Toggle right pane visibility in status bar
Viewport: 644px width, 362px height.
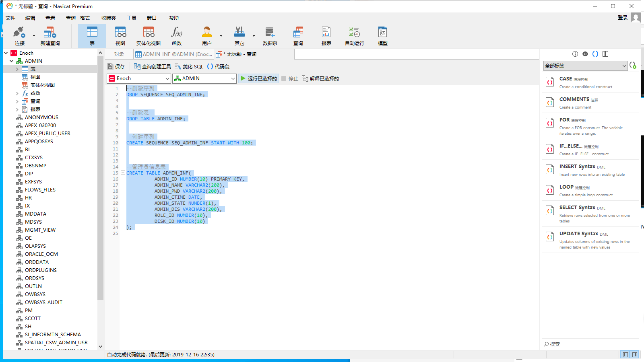(x=635, y=355)
